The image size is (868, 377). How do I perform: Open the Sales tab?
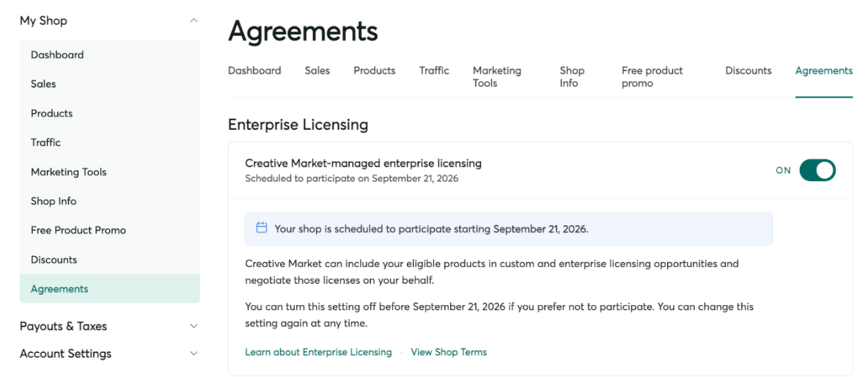(317, 71)
